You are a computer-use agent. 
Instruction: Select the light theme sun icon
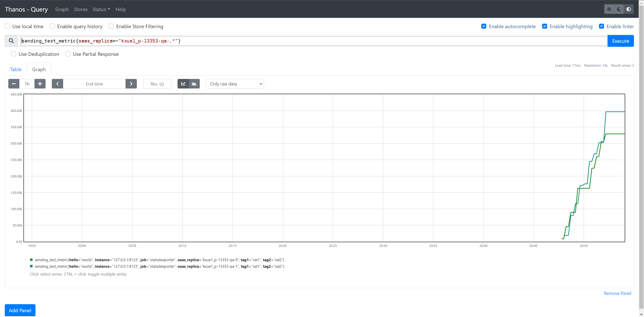coord(609,9)
